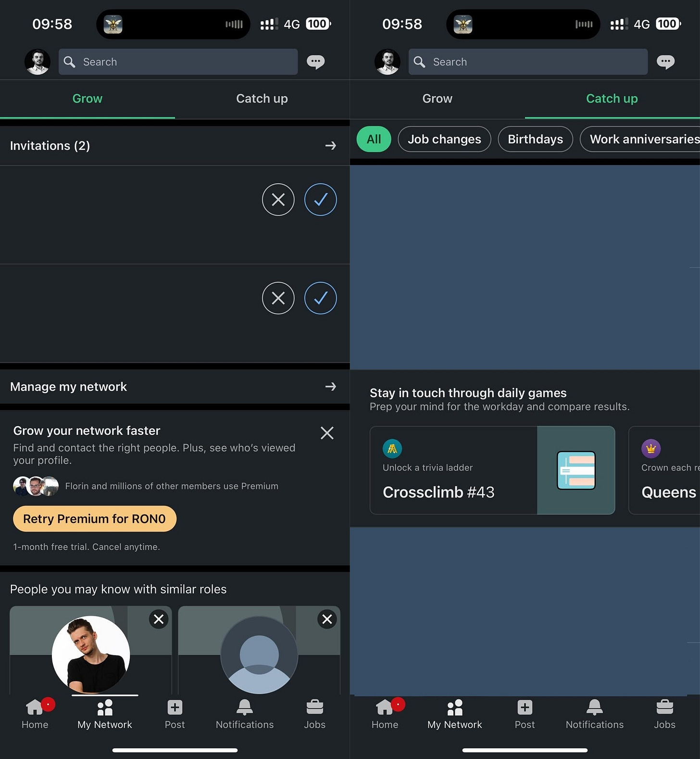
Task: Tap profile avatar on left screen
Action: [x=37, y=62]
